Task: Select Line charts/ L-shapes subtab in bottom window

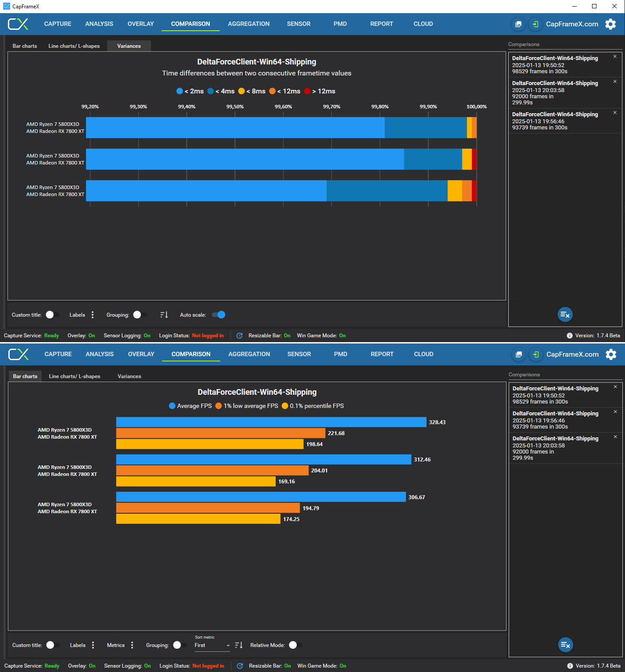Action: pos(75,376)
